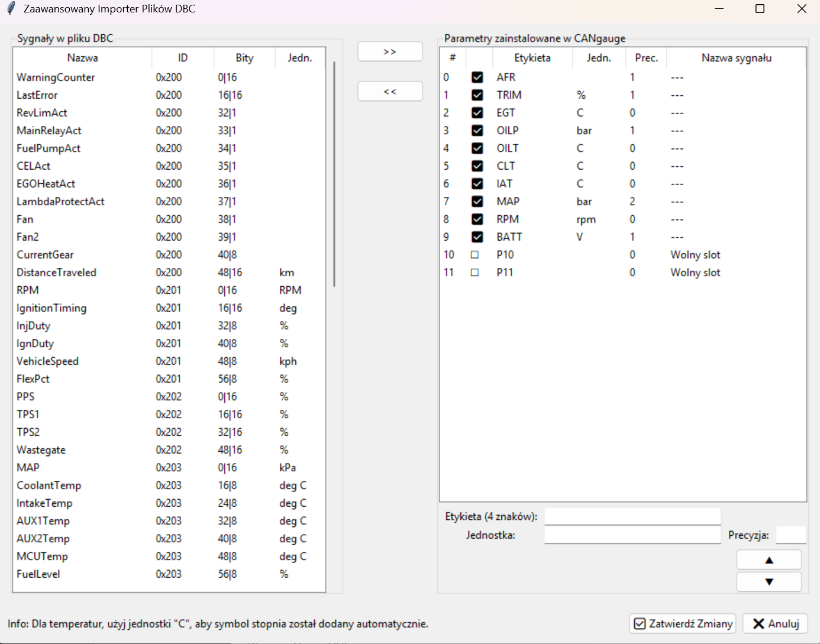Select the OILP label in parameter table
Viewport: 820px width, 644px height.
point(508,131)
